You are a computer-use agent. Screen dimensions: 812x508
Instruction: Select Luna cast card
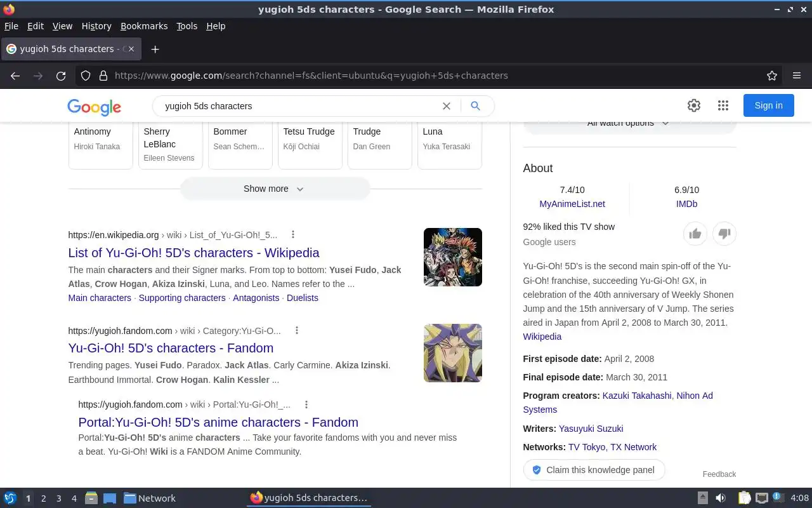tap(449, 145)
